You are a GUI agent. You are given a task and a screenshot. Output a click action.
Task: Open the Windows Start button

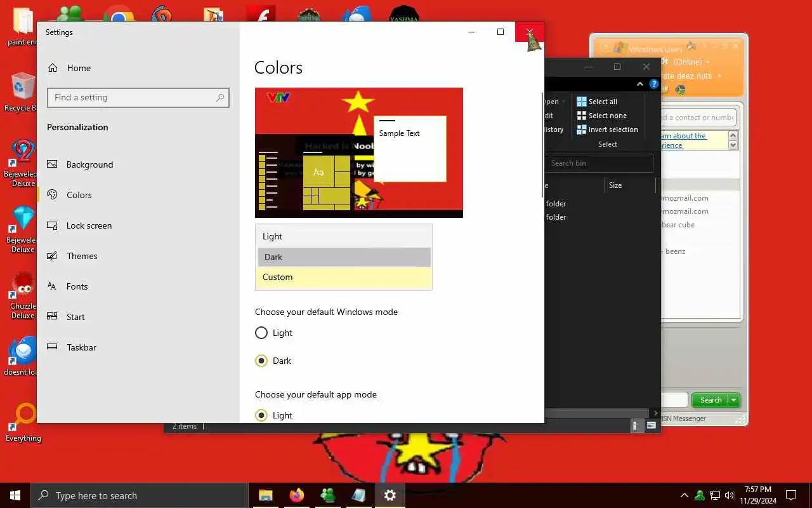pos(15,495)
